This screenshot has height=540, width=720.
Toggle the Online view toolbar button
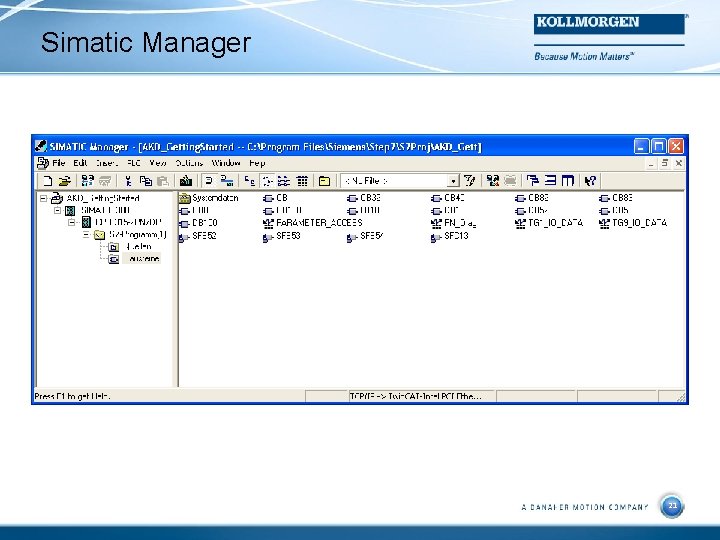pyautogui.click(x=227, y=181)
